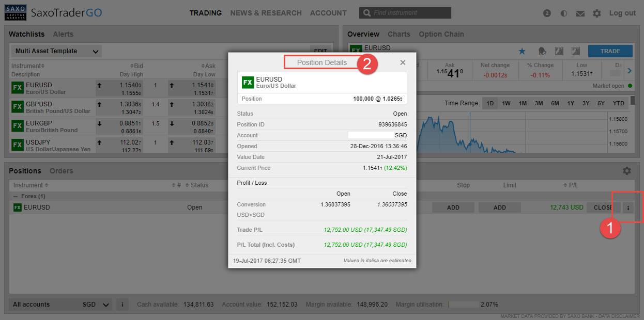Click Log out
The width and height of the screenshot is (644, 320).
pyautogui.click(x=622, y=13)
